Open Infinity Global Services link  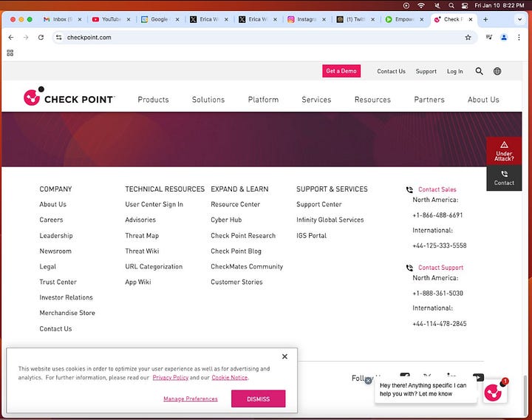pyautogui.click(x=330, y=220)
